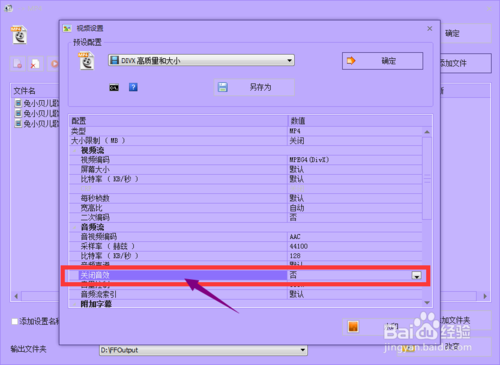Toggle 添加设置名称 checkbox in main window
The height and width of the screenshot is (365, 500).
coord(15,321)
